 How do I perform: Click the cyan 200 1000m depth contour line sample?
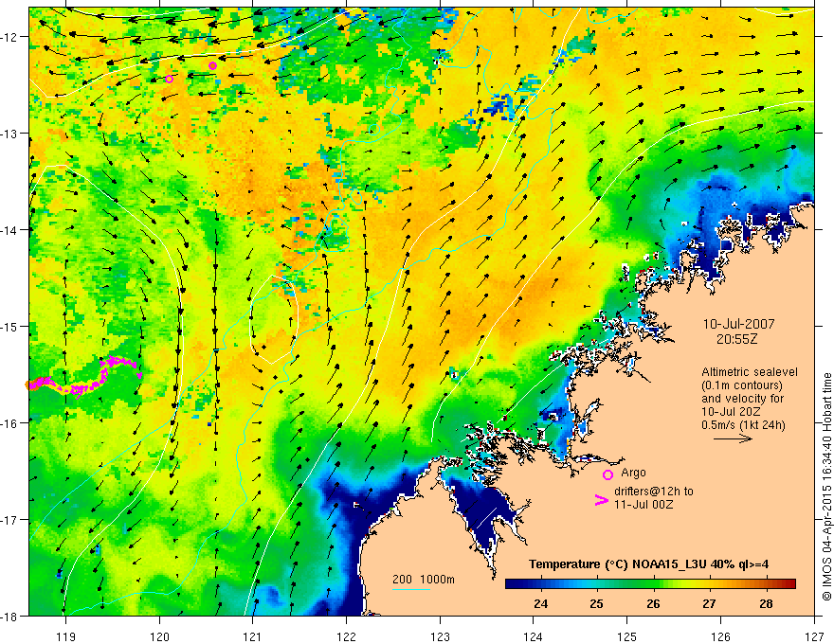[411, 589]
